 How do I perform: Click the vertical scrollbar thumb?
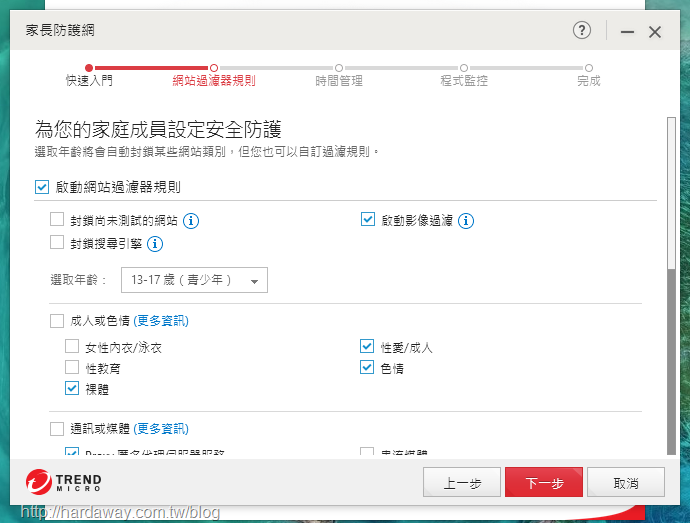671,193
